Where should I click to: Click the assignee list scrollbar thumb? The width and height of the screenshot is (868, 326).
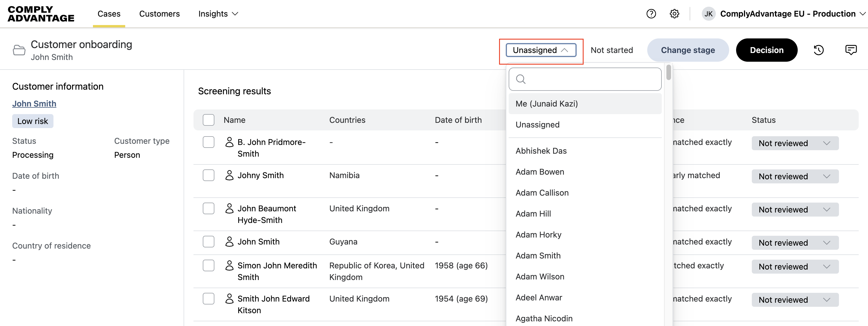[x=668, y=72]
